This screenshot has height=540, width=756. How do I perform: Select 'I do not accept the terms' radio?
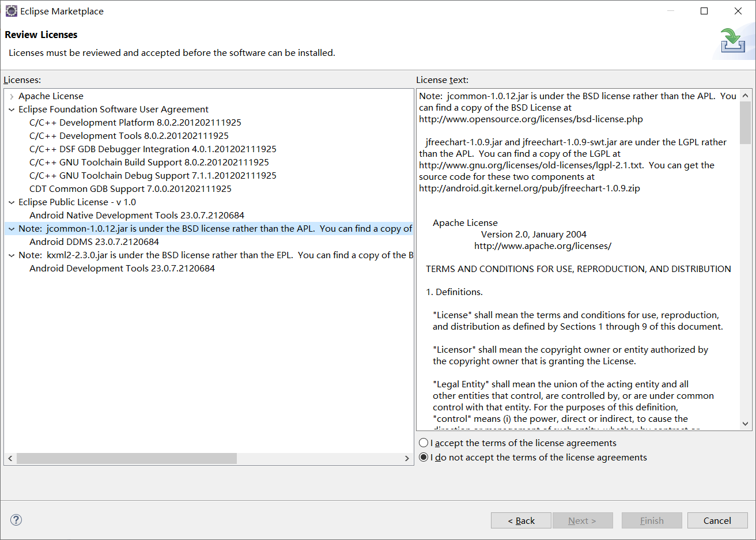(x=424, y=457)
